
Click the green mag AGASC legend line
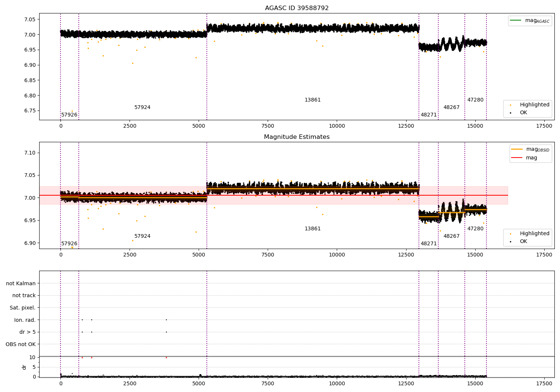pyautogui.click(x=516, y=21)
